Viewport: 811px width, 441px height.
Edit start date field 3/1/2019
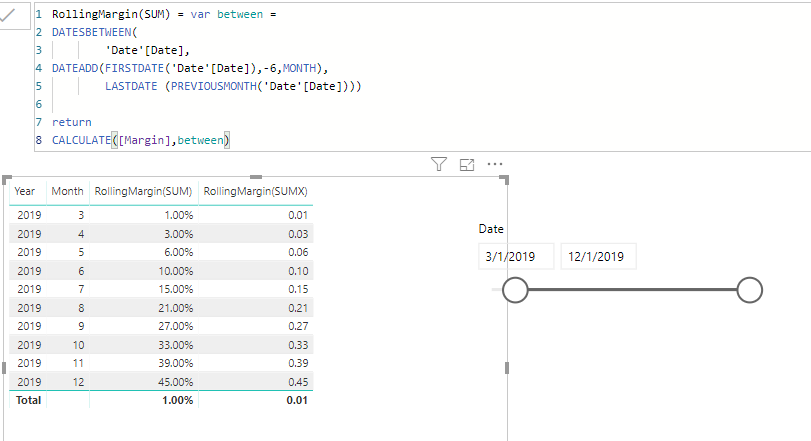(516, 256)
